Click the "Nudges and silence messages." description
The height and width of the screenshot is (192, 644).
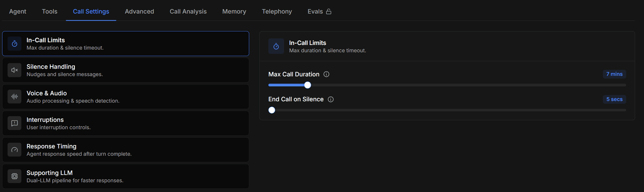click(x=65, y=74)
